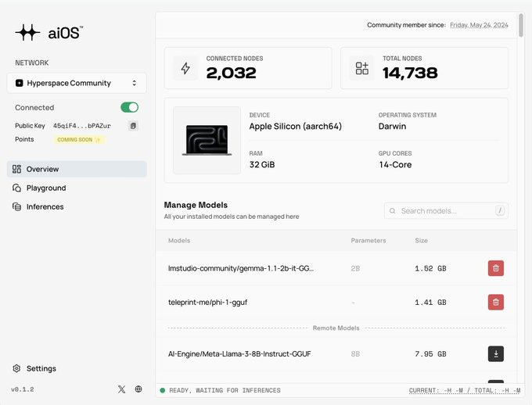Image resolution: width=532 pixels, height=405 pixels.
Task: Click the Connected Nodes lightning icon
Action: tap(185, 68)
